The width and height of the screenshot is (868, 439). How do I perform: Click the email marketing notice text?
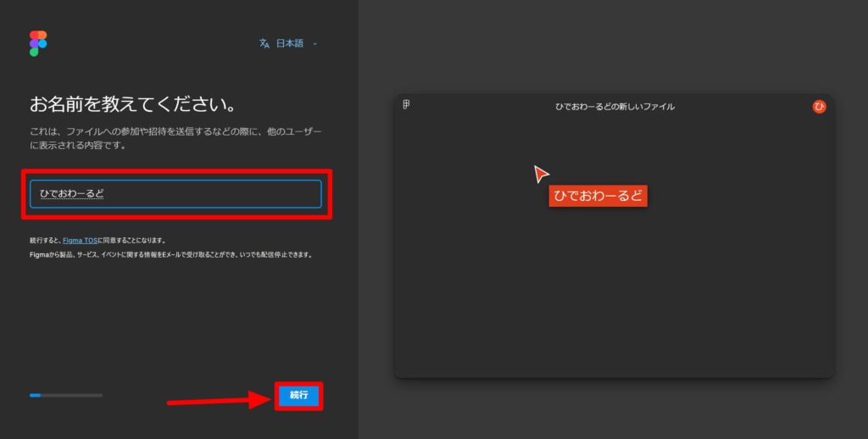pos(170,254)
